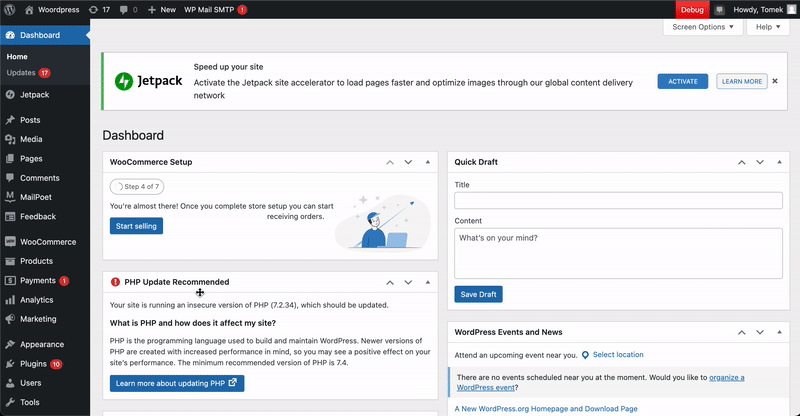Open organize a WordPress event link
This screenshot has height=416, width=800.
pyautogui.click(x=600, y=382)
